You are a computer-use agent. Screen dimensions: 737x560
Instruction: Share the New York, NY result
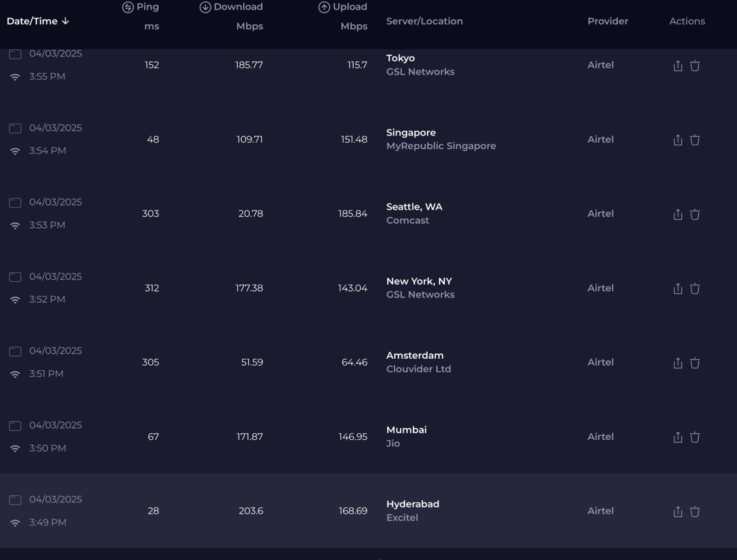(678, 289)
